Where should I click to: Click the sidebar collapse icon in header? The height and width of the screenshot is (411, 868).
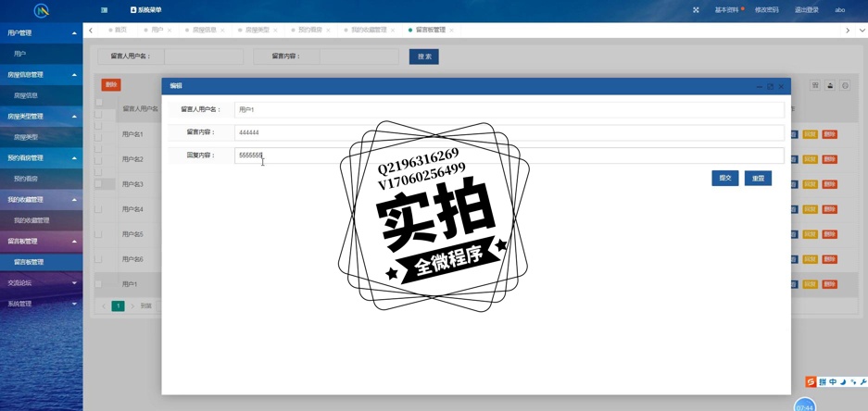pyautogui.click(x=104, y=10)
